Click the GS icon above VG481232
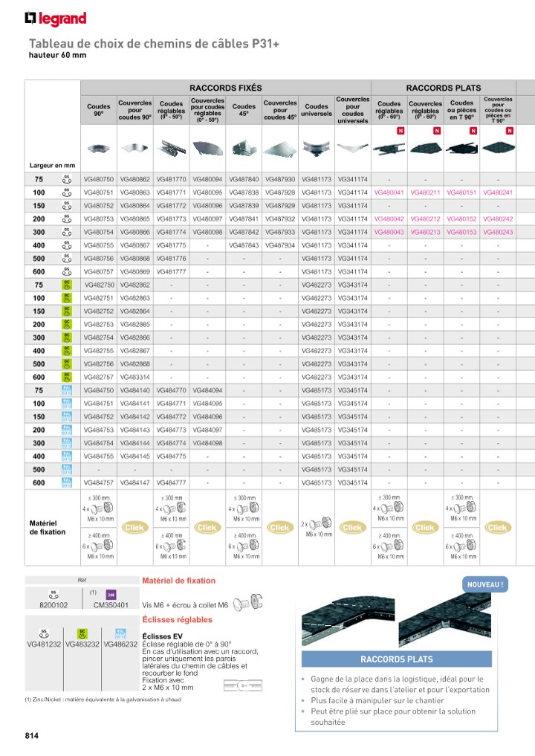This screenshot has width=535, height=756. pos(44,633)
